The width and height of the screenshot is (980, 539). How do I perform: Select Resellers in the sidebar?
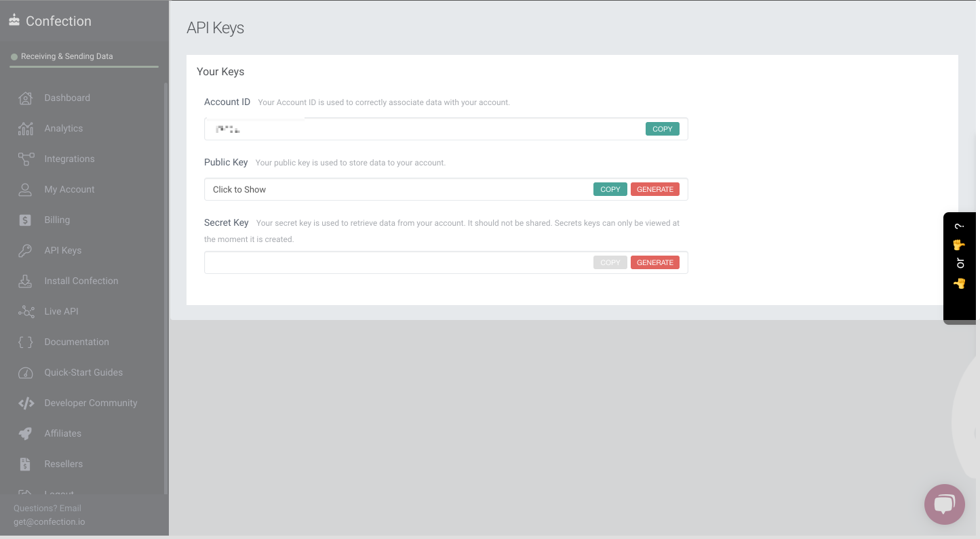[63, 464]
